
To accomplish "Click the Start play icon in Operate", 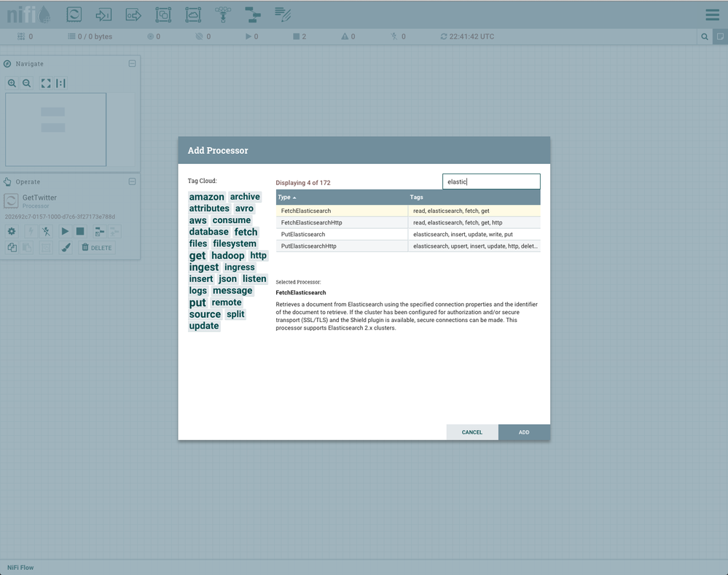I will tap(65, 231).
